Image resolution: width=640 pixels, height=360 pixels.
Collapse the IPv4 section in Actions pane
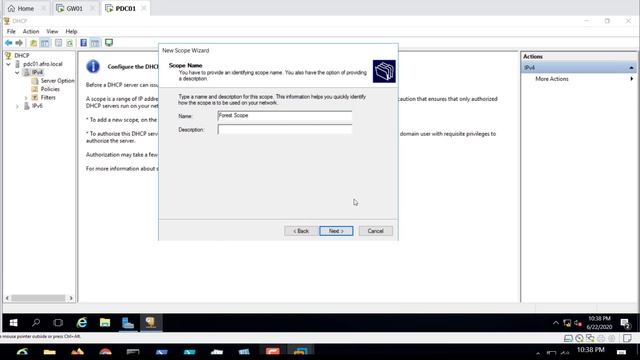coord(631,68)
